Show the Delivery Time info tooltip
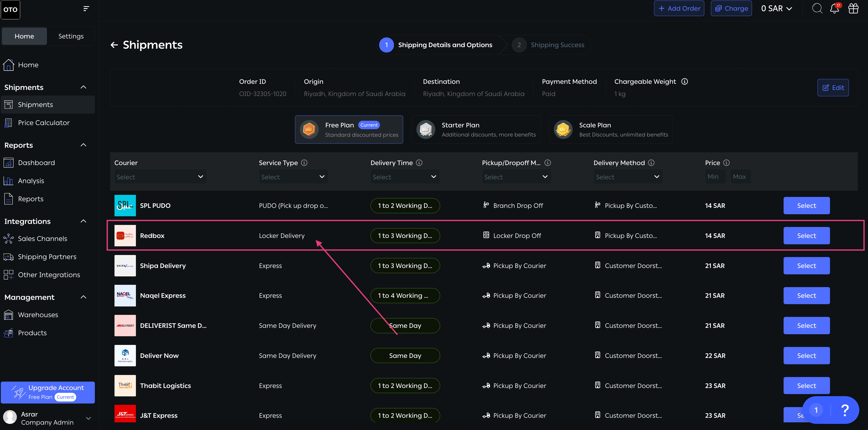This screenshot has height=430, width=868. click(419, 163)
